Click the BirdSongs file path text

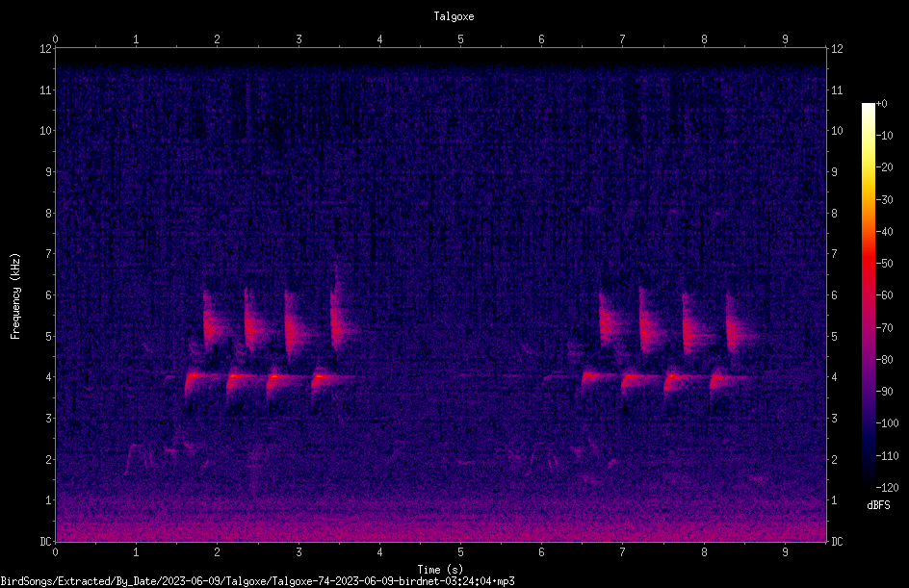click(257, 581)
